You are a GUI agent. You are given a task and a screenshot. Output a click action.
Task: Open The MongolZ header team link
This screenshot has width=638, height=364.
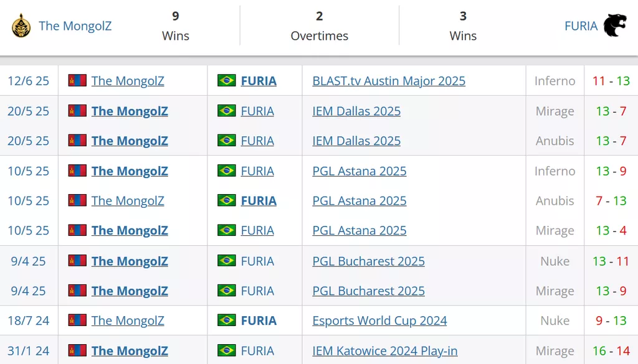75,26
